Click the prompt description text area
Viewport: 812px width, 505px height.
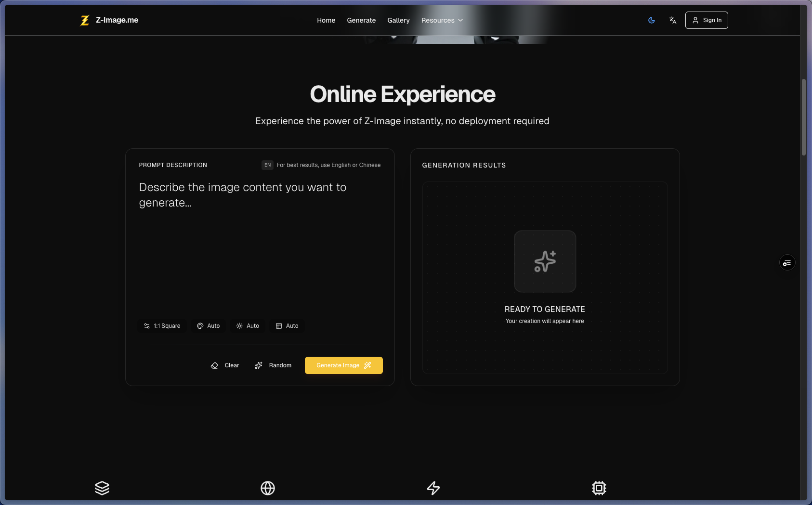pos(260,231)
